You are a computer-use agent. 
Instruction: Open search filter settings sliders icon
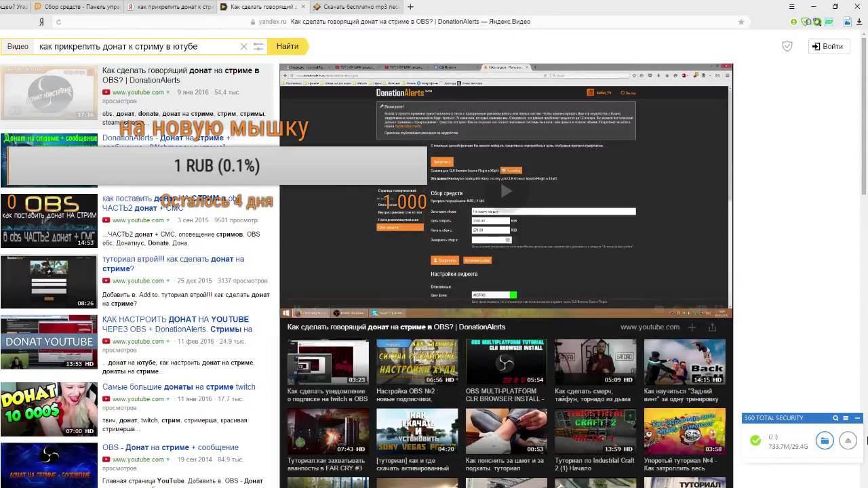pos(258,46)
